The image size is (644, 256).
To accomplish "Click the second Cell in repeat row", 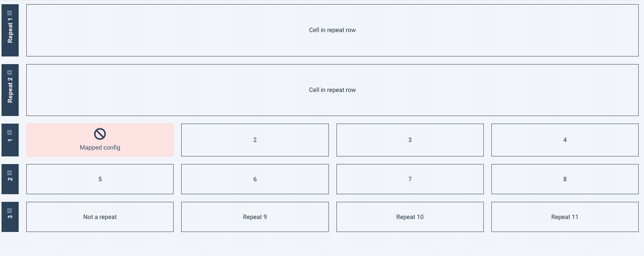I will [332, 90].
